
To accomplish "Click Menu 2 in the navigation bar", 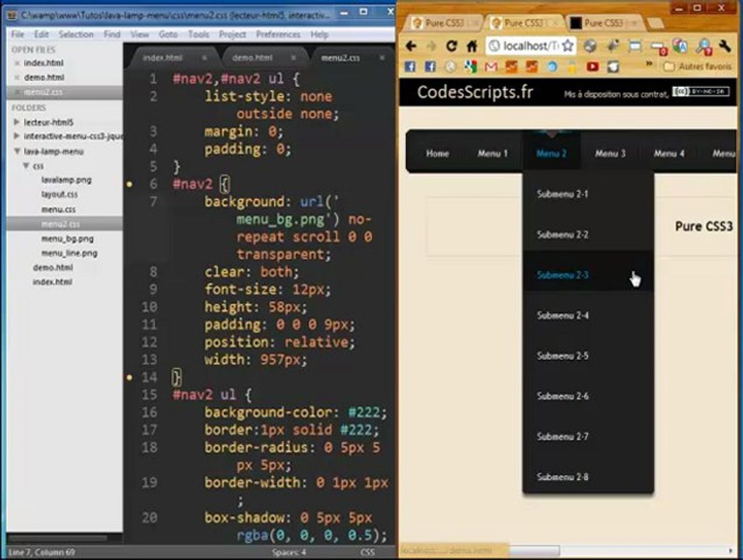I will 551,153.
